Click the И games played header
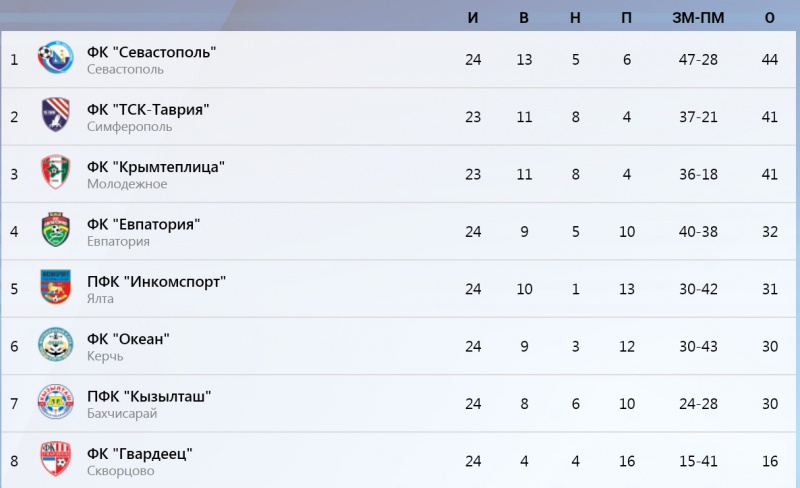The height and width of the screenshot is (488, 800). (473, 17)
